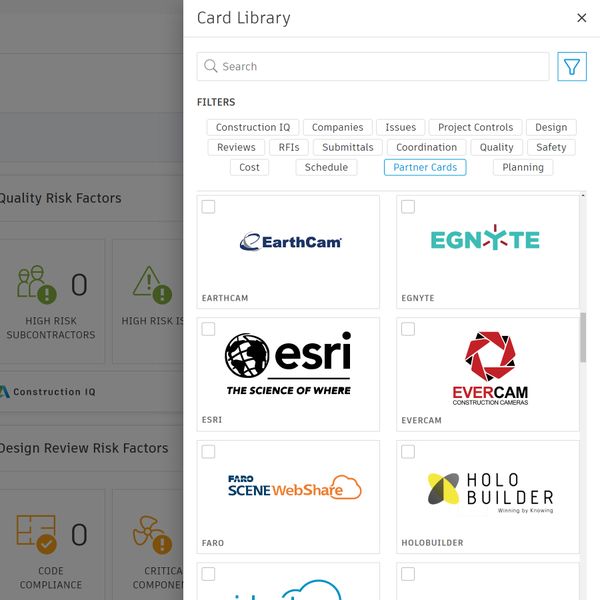
Task: Click the EGNYTE card label
Action: pos(418,298)
